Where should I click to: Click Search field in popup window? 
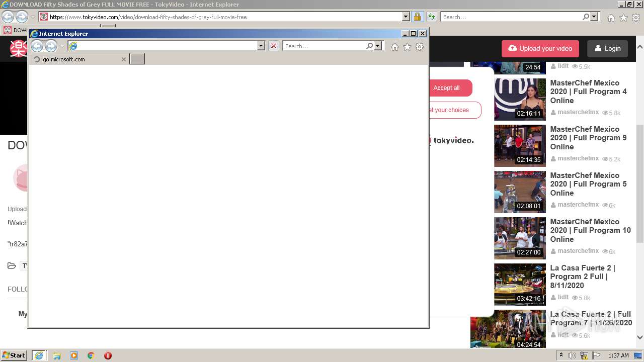[324, 46]
